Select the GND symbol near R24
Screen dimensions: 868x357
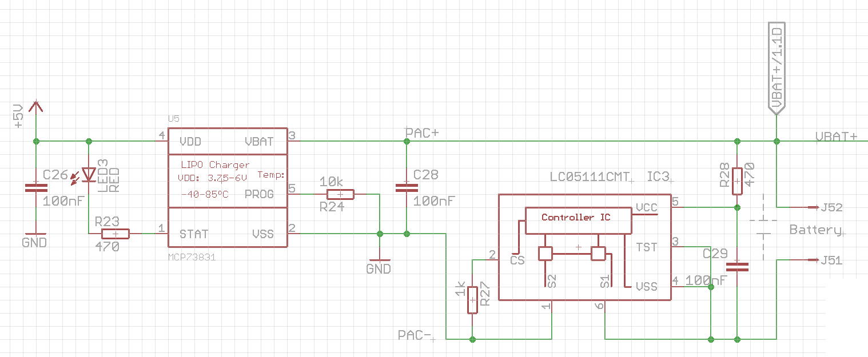coord(379,264)
